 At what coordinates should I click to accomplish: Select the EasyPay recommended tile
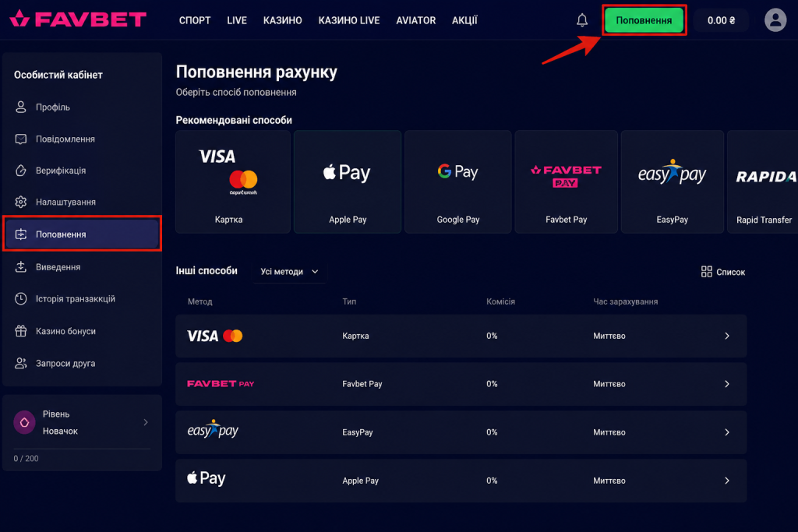[672, 182]
